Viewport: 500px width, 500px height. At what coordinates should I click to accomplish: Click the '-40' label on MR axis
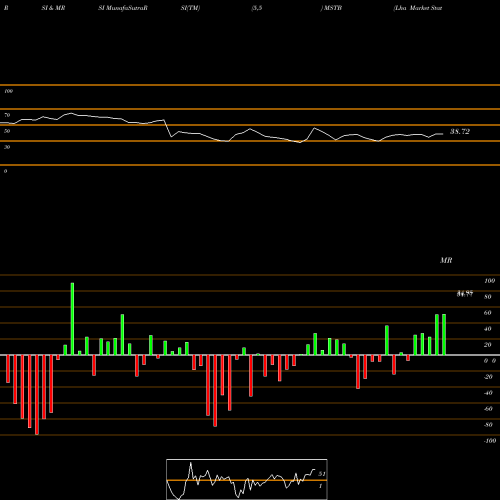pyautogui.click(x=488, y=393)
